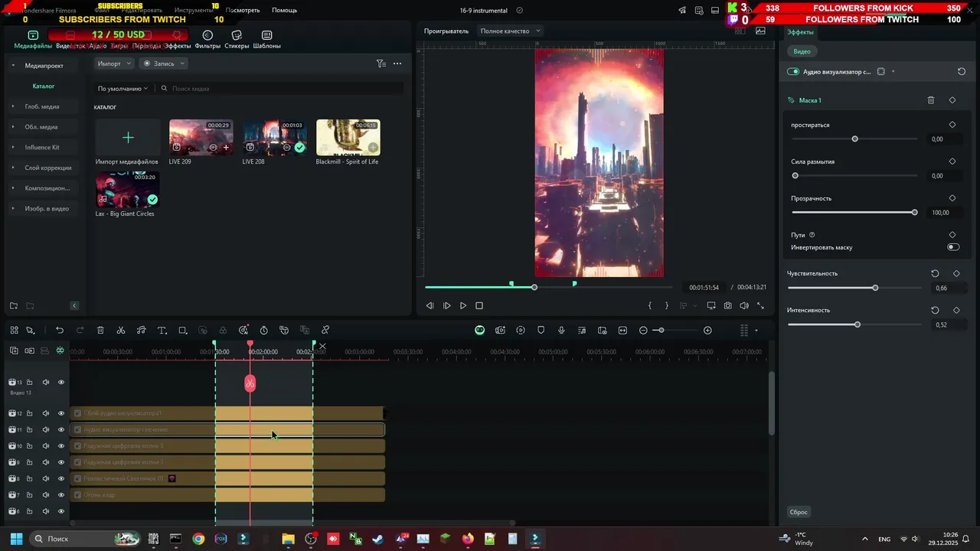Click the green AI assistant robot icon

[479, 331]
